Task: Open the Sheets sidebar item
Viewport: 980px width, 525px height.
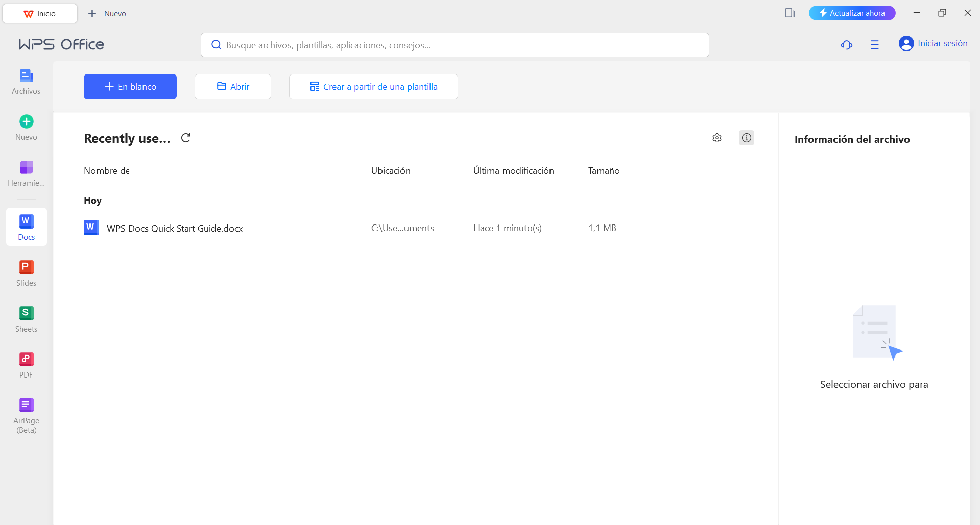Action: (x=26, y=319)
